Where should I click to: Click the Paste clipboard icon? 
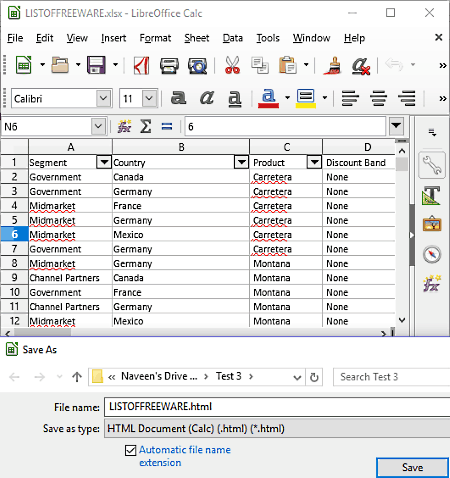(288, 65)
